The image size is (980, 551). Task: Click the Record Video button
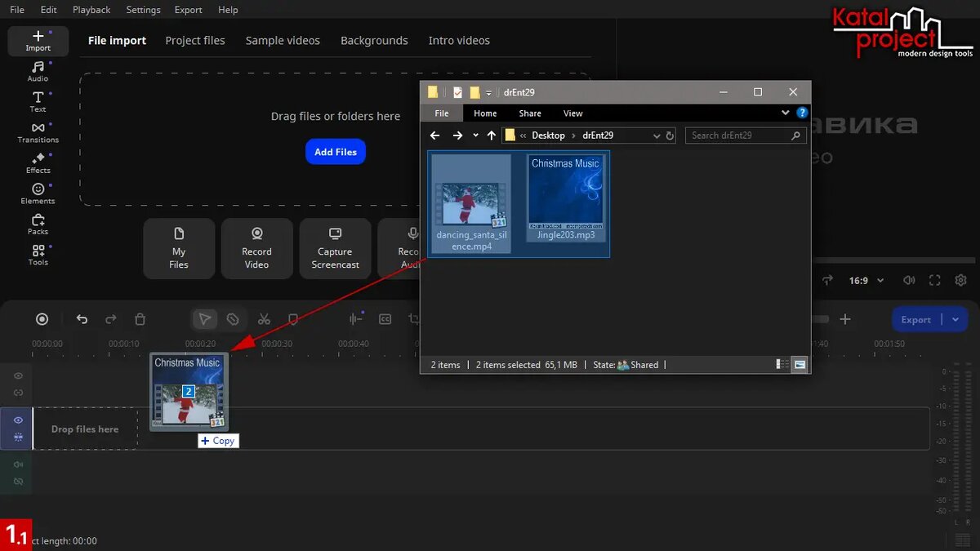tap(256, 249)
